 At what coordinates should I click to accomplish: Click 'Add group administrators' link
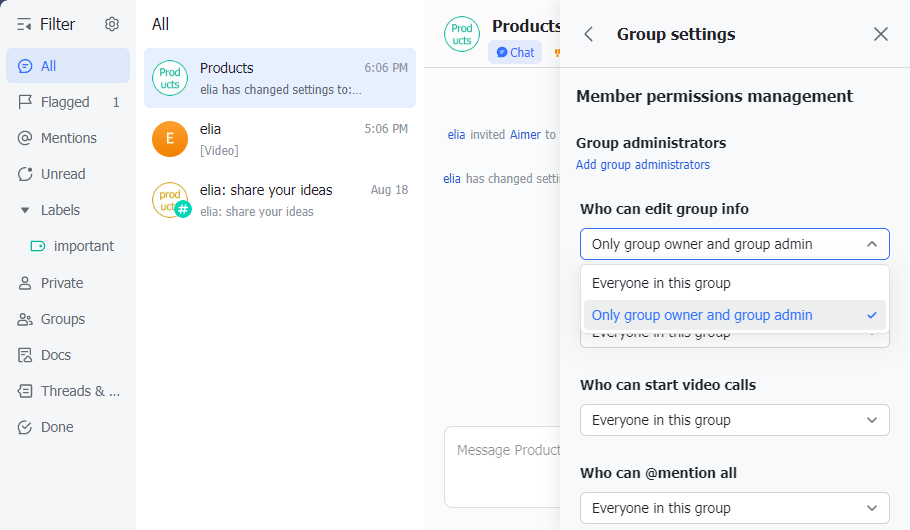[x=643, y=165]
